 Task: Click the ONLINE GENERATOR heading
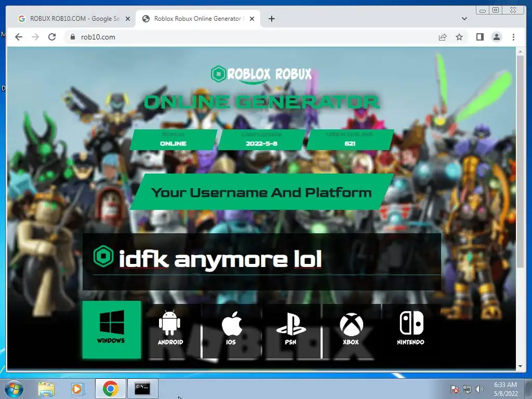coord(262,102)
